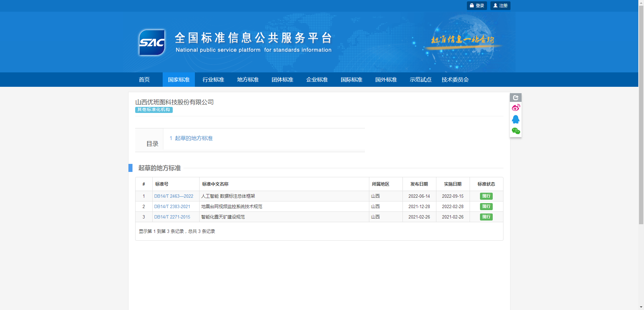The image size is (644, 310).
Task: Click the 标准号 column header
Action: click(162, 184)
